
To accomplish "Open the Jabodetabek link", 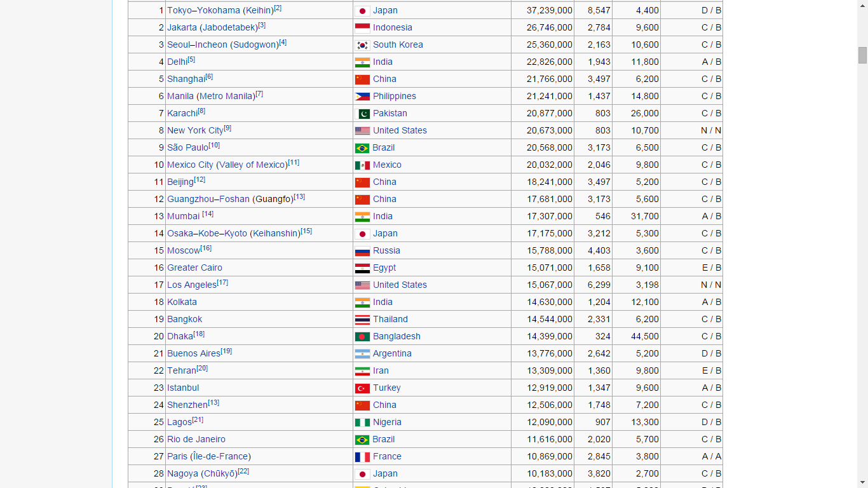I will 229,28.
